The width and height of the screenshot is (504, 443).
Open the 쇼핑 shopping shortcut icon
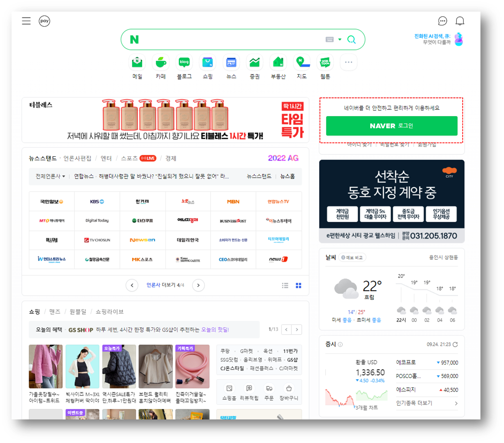coord(208,63)
